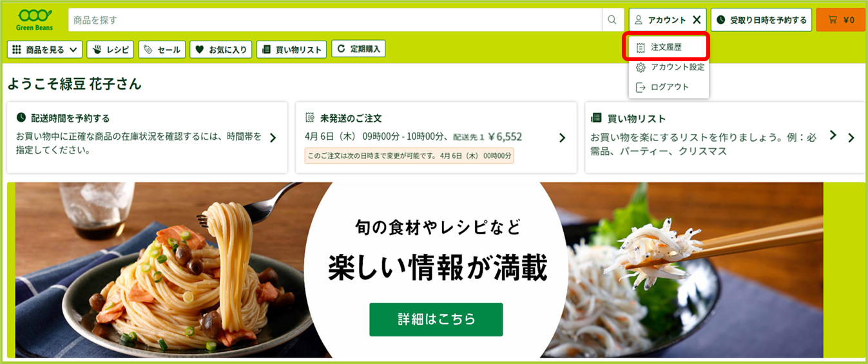Image resolution: width=868 pixels, height=364 pixels.
Task: Expand the 商品を見る dropdown
Action: 44,49
